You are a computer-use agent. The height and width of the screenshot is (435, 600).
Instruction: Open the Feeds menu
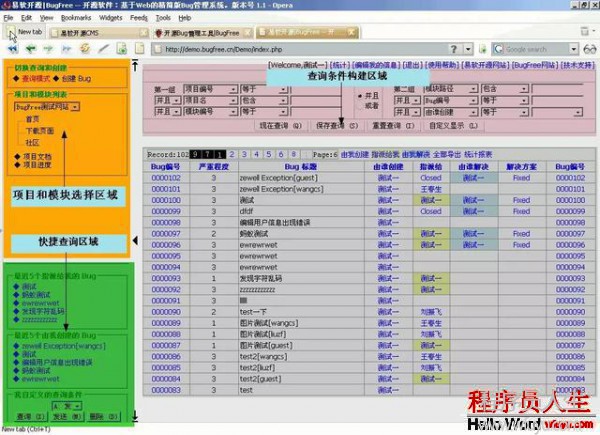(139, 18)
